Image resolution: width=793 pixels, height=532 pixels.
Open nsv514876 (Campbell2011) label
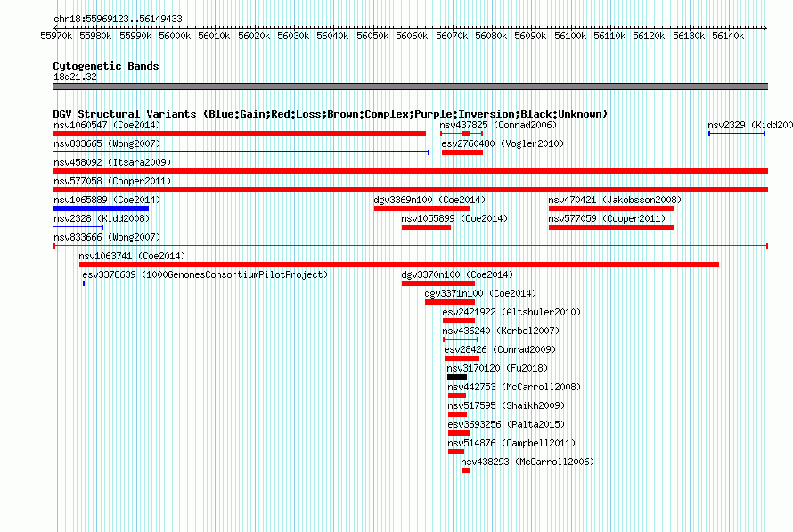[511, 443]
